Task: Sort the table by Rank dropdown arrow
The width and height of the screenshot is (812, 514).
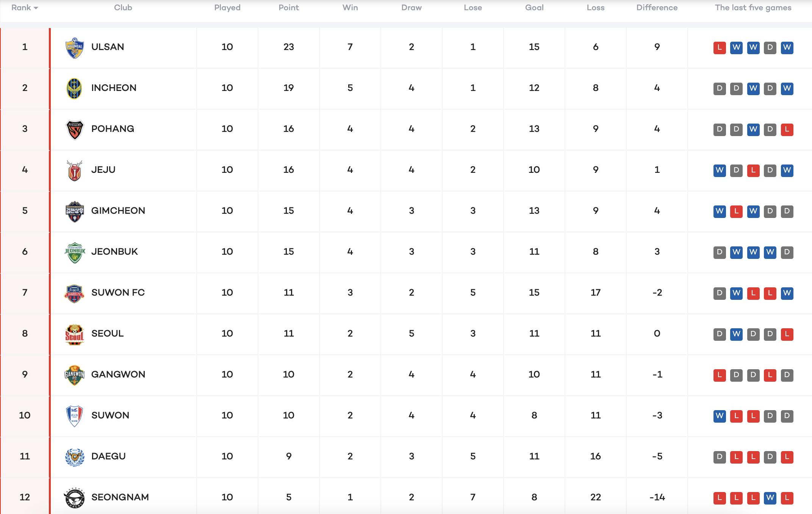Action: point(36,8)
